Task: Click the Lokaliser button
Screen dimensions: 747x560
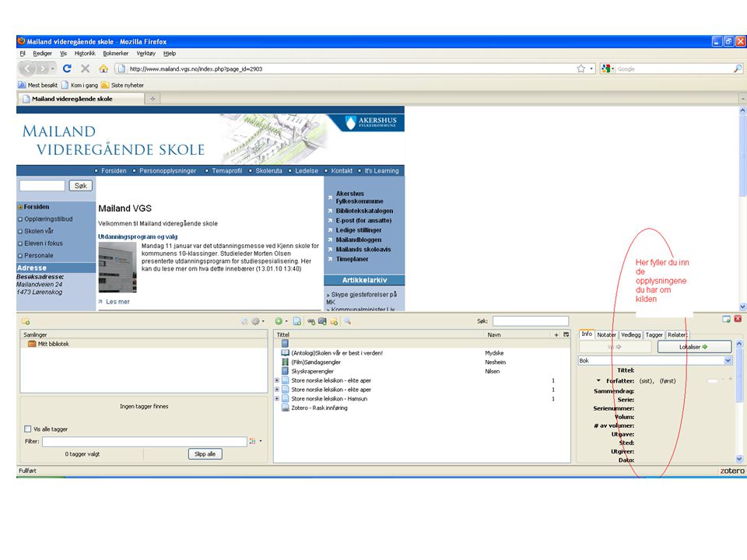Action: tap(694, 347)
